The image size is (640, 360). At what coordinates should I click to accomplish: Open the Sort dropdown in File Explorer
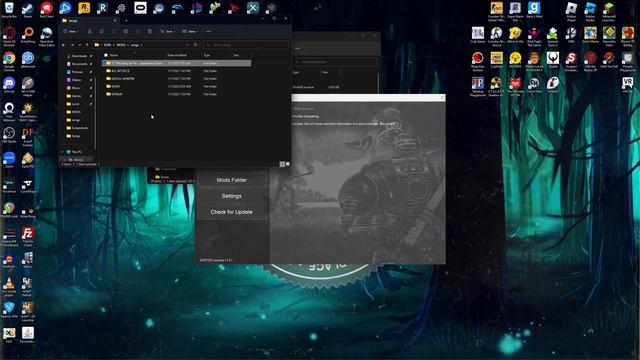168,31
